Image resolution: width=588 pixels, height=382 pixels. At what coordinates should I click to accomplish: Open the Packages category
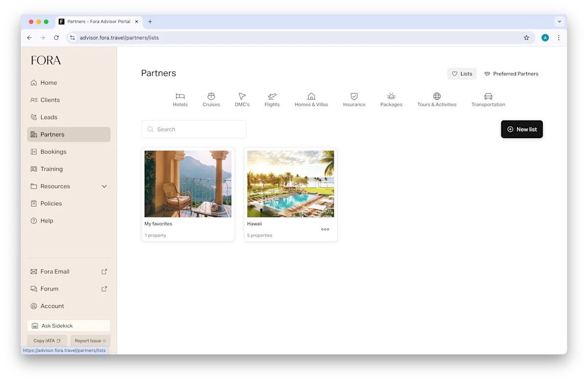click(x=391, y=99)
